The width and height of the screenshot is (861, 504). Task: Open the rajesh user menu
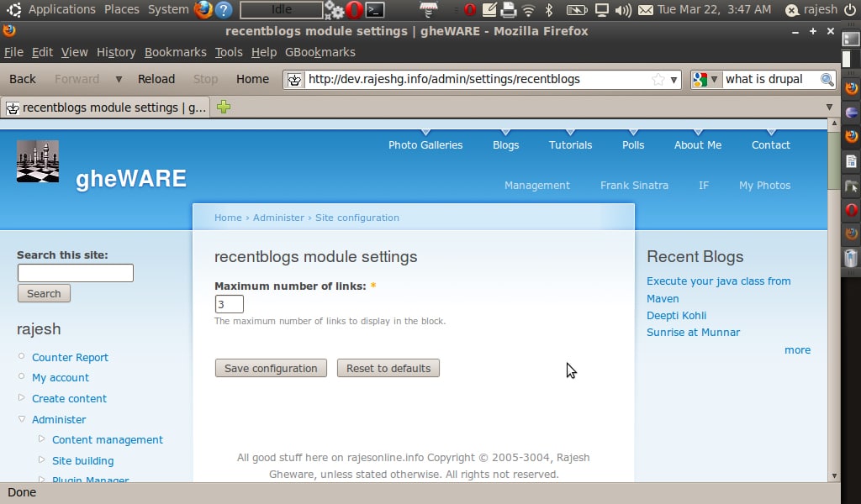point(812,9)
